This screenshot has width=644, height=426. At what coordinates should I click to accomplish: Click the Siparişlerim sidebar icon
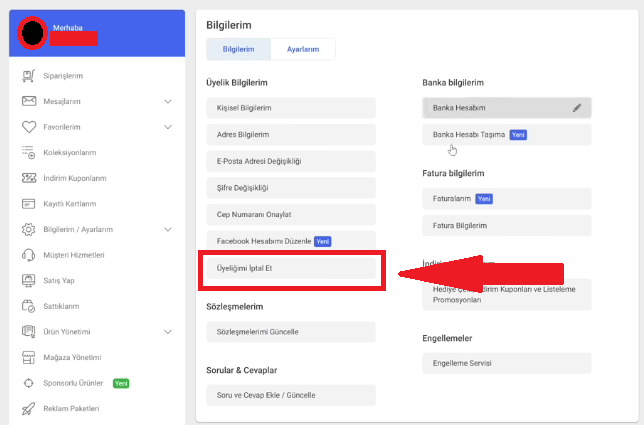(x=28, y=76)
